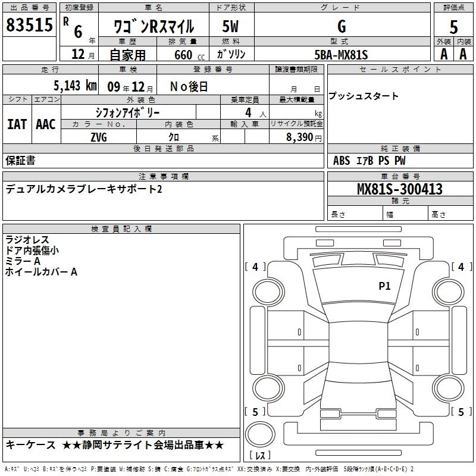Click the 注意事項欄 header
The width and height of the screenshot is (476, 476).
tap(163, 176)
